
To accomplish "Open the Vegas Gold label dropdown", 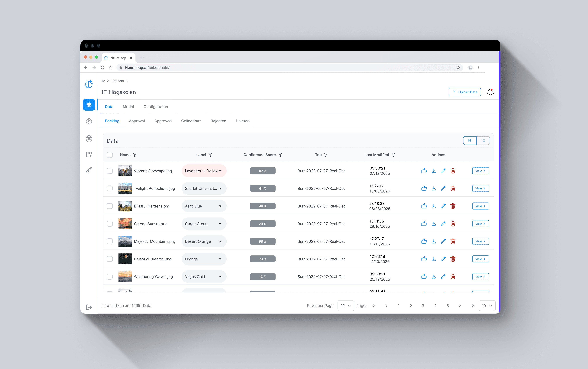I will pyautogui.click(x=204, y=276).
